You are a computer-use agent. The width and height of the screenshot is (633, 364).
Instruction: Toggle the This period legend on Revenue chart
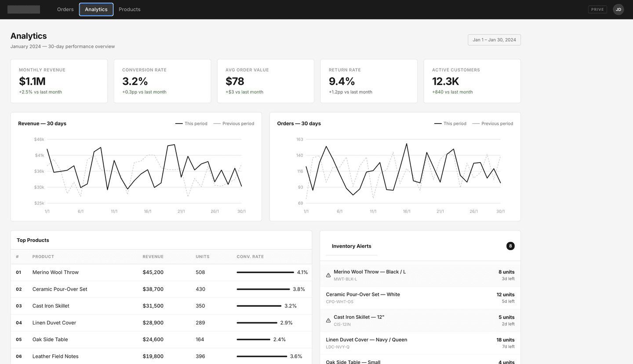[x=191, y=124]
